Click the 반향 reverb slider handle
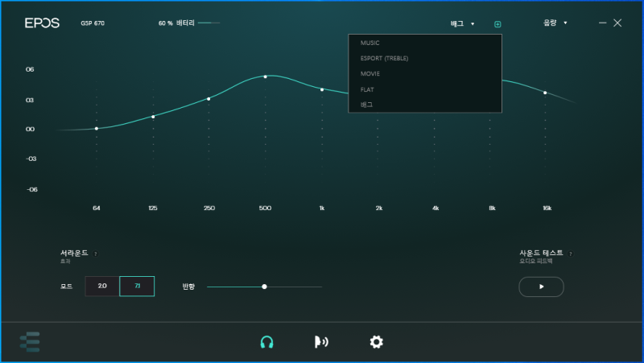 265,287
